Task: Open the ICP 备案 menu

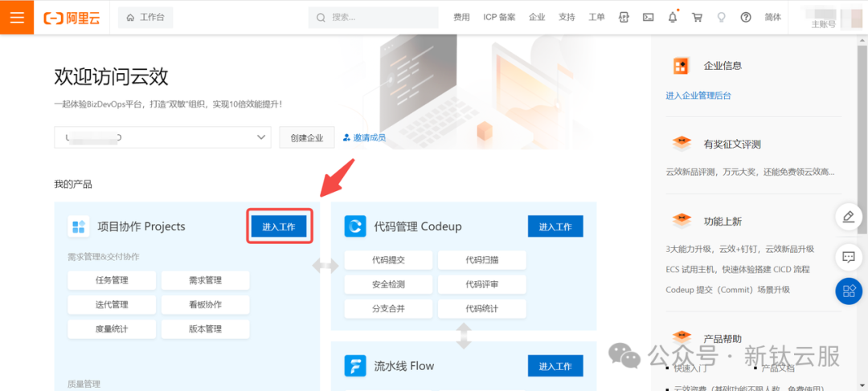Action: 499,17
